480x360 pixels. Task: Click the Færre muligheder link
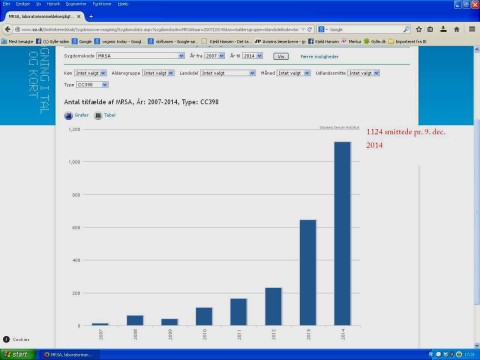click(x=319, y=56)
